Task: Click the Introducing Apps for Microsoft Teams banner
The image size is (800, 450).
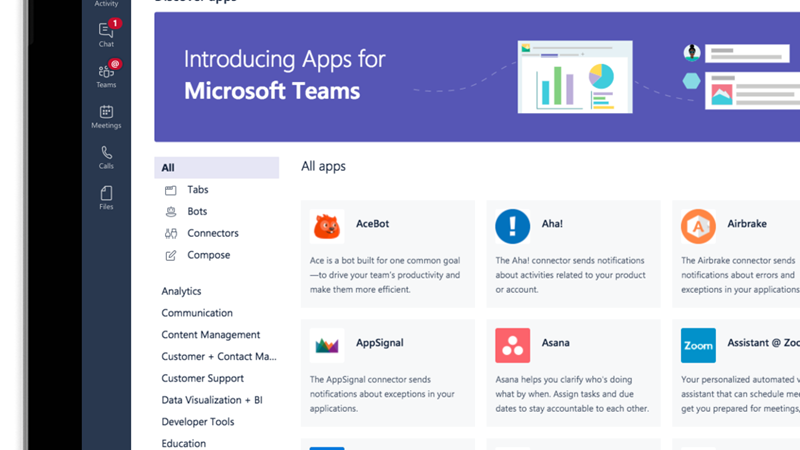Action: (476, 77)
